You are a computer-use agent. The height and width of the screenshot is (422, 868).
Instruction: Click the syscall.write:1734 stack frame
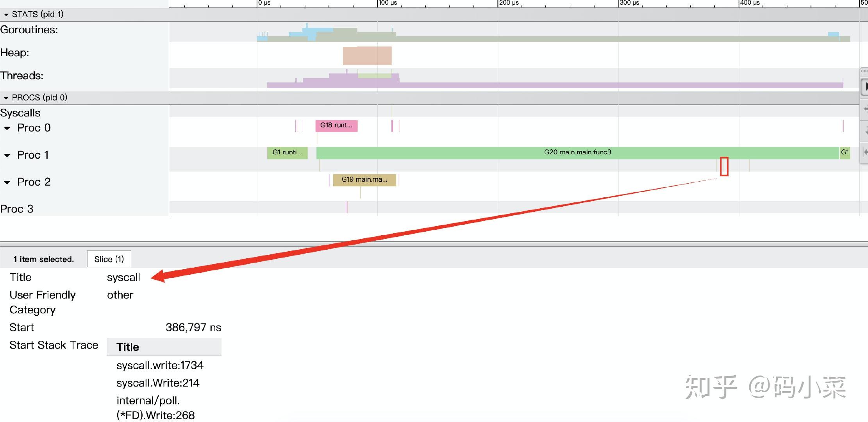click(160, 365)
